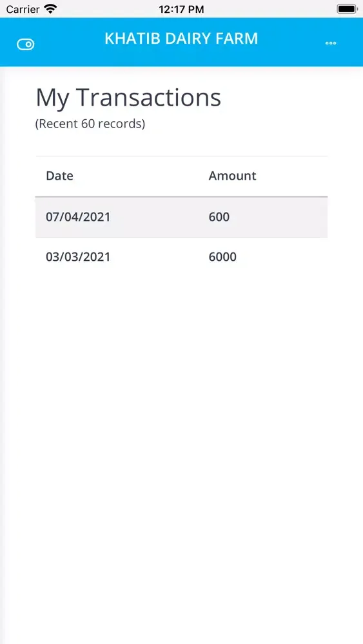Select the 07/04/2021 transaction row
This screenshot has height=644, width=363.
(181, 217)
